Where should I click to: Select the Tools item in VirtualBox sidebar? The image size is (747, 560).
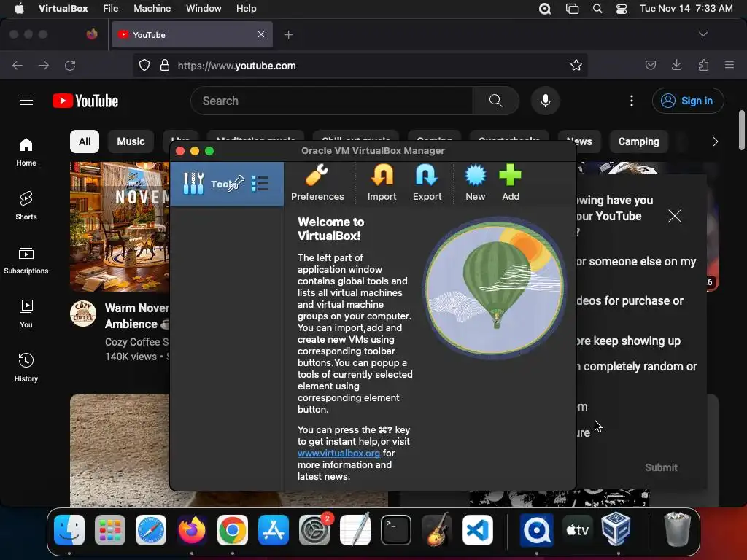[227, 184]
